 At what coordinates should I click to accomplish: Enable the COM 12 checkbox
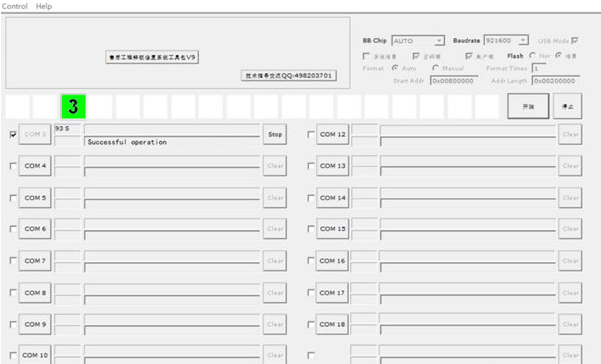(x=311, y=134)
